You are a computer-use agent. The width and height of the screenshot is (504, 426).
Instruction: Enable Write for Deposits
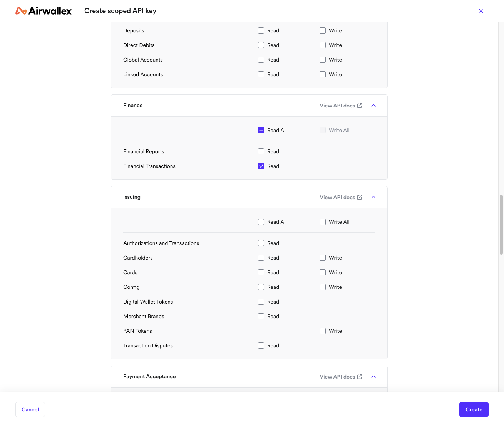(323, 30)
